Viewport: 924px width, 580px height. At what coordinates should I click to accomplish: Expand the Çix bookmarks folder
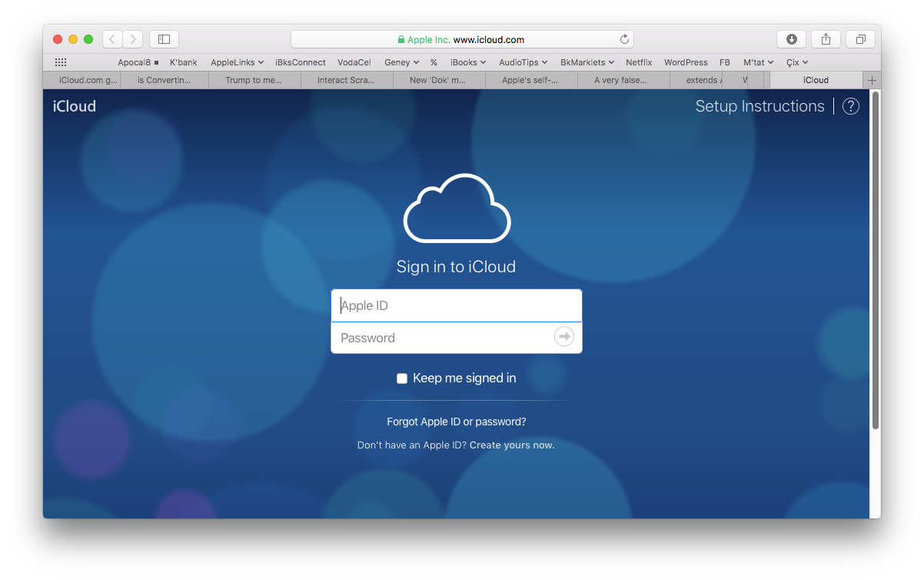click(x=797, y=62)
